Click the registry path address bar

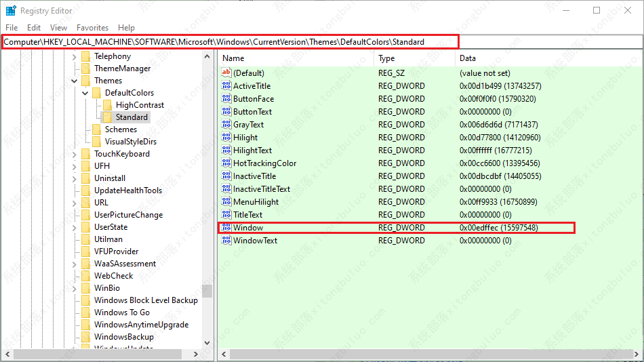point(322,42)
